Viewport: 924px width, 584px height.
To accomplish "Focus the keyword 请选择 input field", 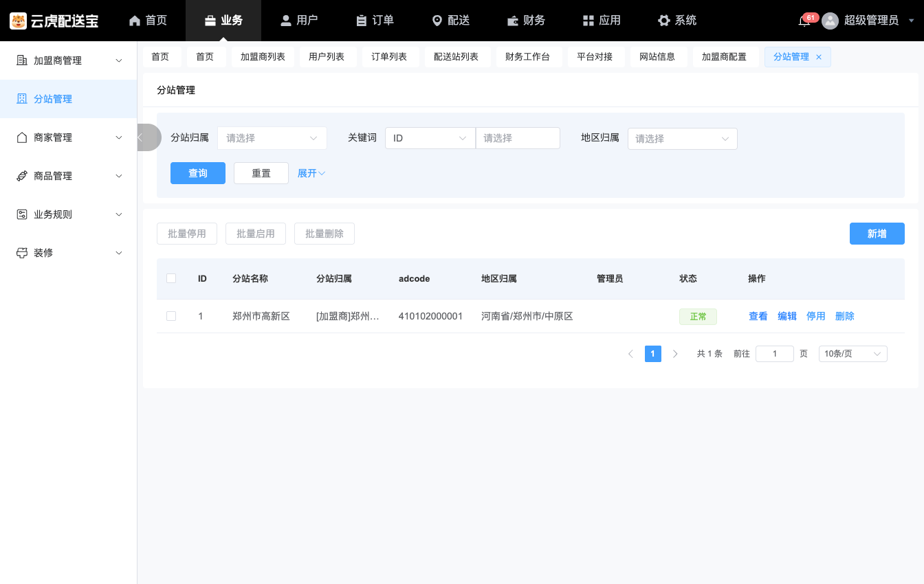I will pyautogui.click(x=518, y=138).
